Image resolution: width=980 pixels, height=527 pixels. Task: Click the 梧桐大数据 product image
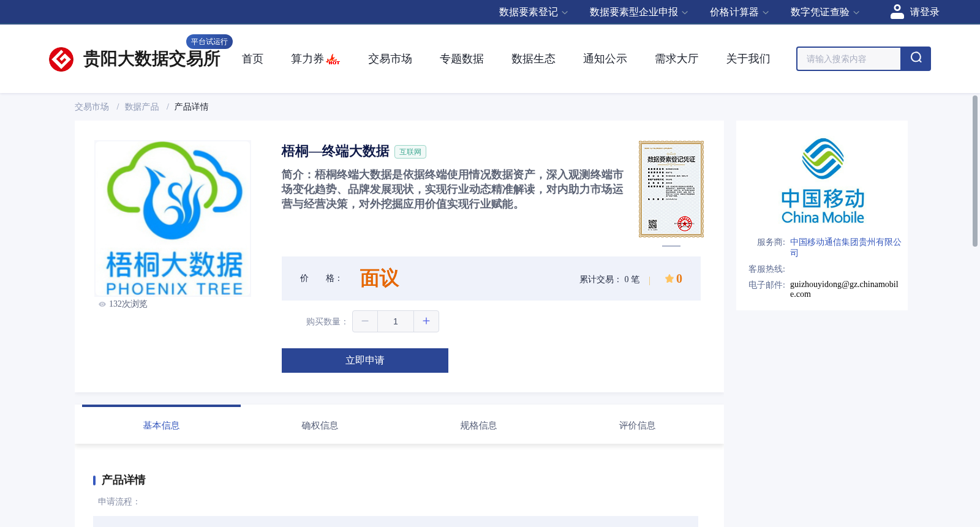(x=173, y=219)
